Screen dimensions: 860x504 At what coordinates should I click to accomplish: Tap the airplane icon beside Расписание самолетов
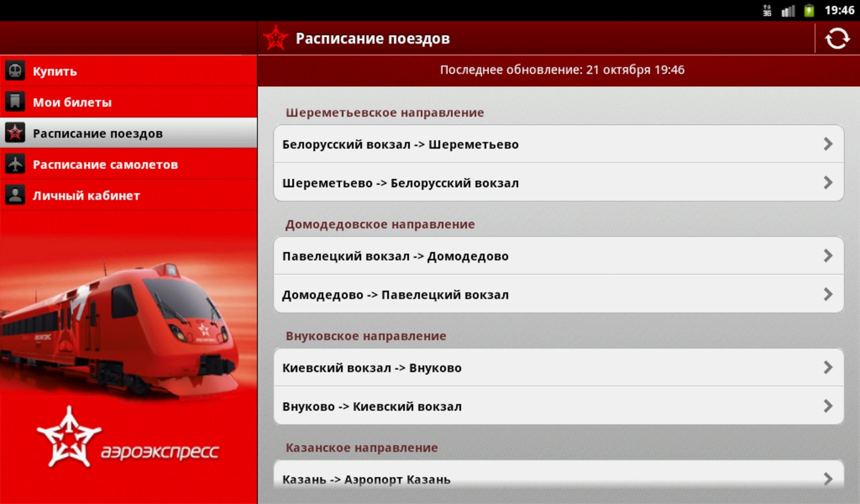[15, 164]
